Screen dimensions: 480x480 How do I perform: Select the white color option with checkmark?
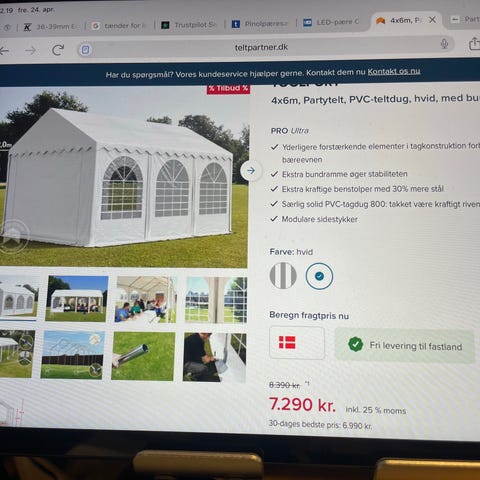(319, 276)
